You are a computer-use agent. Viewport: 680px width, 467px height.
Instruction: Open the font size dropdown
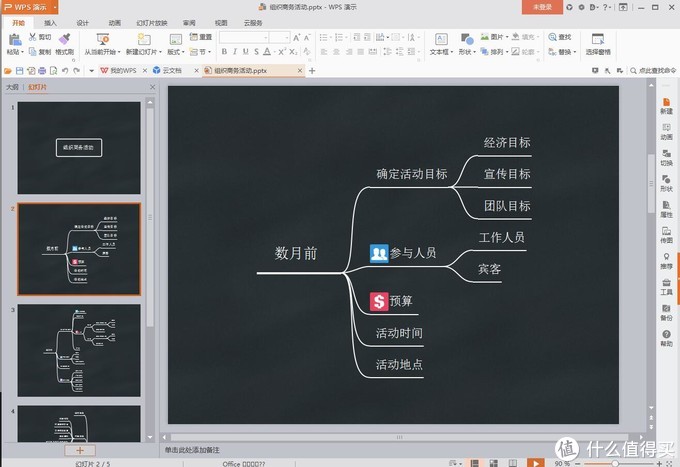point(287,38)
